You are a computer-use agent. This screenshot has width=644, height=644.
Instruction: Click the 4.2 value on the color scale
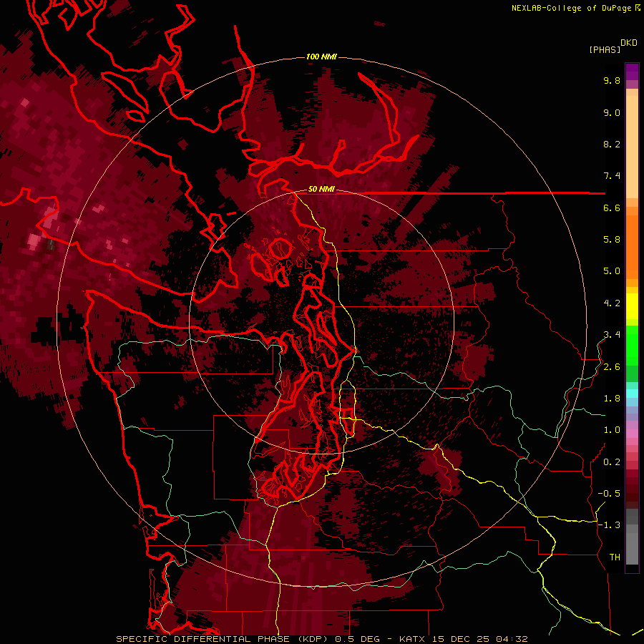[x=612, y=303]
